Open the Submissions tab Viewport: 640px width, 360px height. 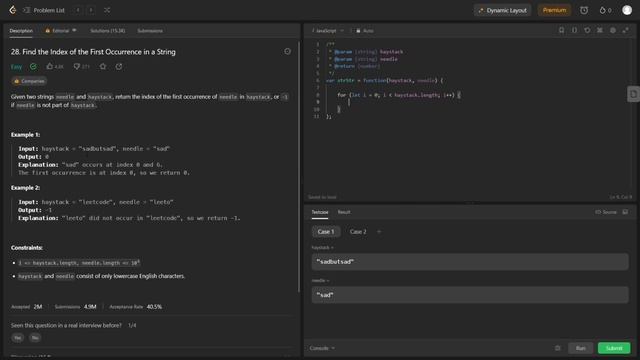pyautogui.click(x=150, y=31)
